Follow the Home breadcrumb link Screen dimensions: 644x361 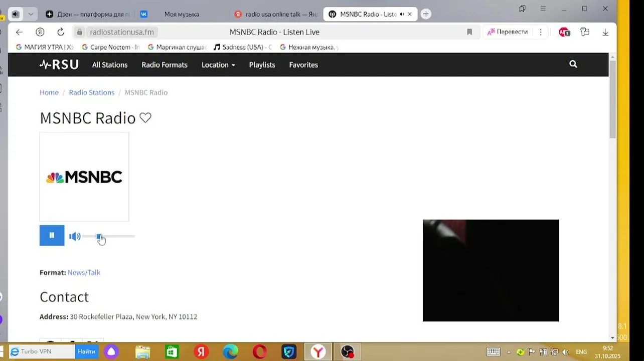[x=49, y=92]
